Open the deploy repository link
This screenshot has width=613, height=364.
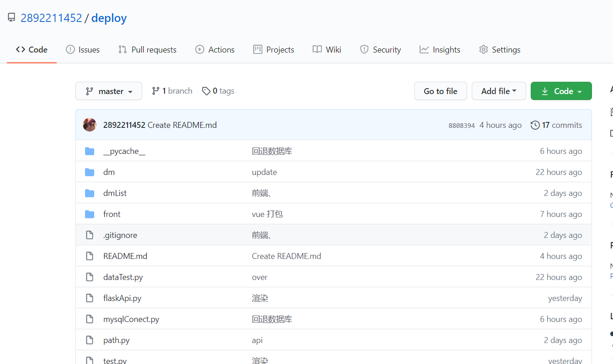point(109,18)
